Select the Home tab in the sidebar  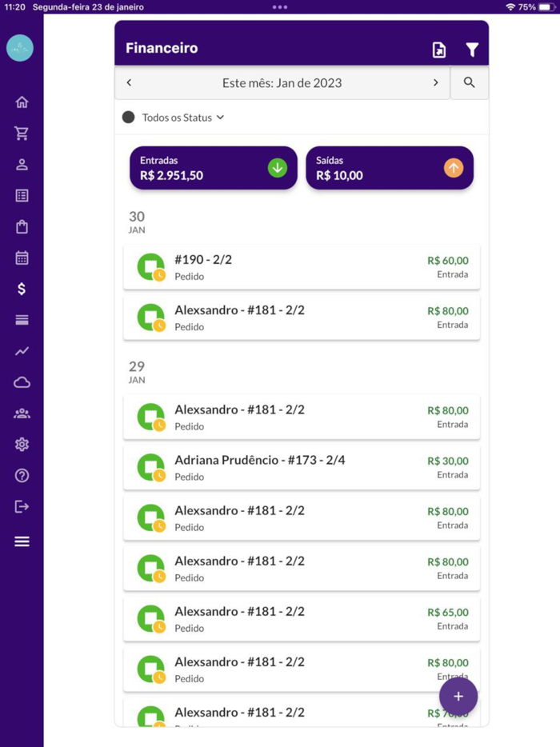coord(21,102)
